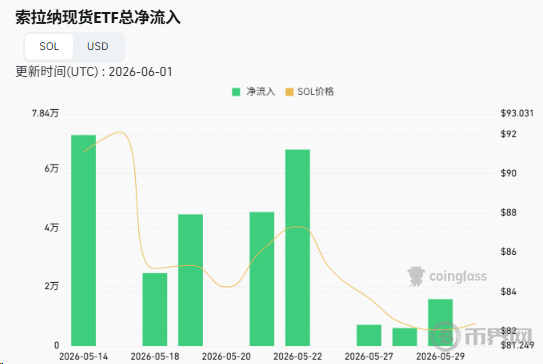Screen dimensions: 543x364
Task: Click the SOL价格 legend label
Action: (x=315, y=92)
